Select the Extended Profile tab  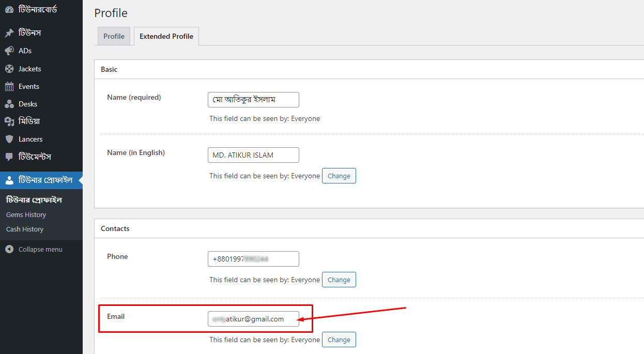[x=166, y=36]
